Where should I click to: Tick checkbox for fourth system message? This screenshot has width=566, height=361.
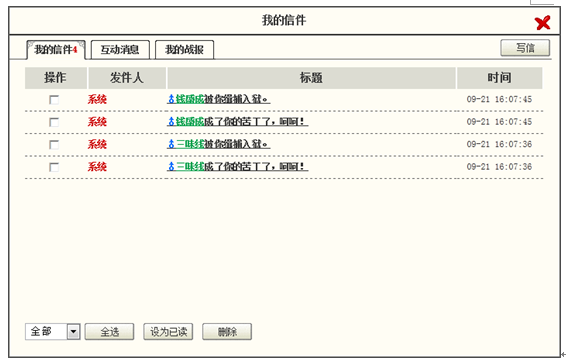coord(54,167)
